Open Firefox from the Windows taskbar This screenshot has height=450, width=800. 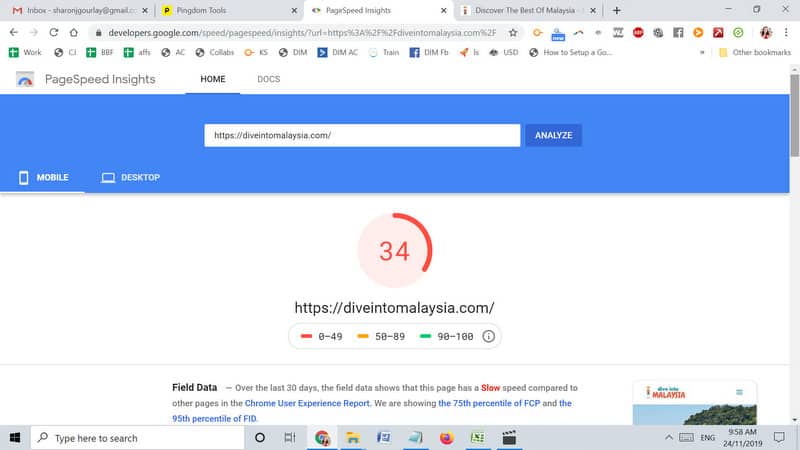446,438
